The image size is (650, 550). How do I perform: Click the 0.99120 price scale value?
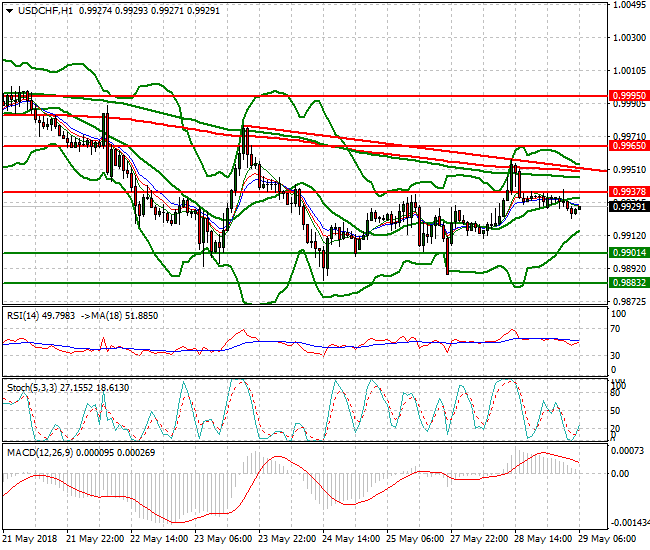click(x=629, y=236)
